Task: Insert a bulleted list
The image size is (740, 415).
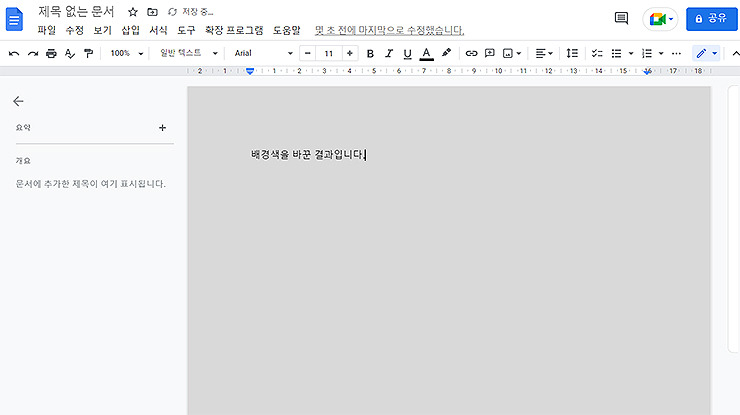Action: point(616,53)
